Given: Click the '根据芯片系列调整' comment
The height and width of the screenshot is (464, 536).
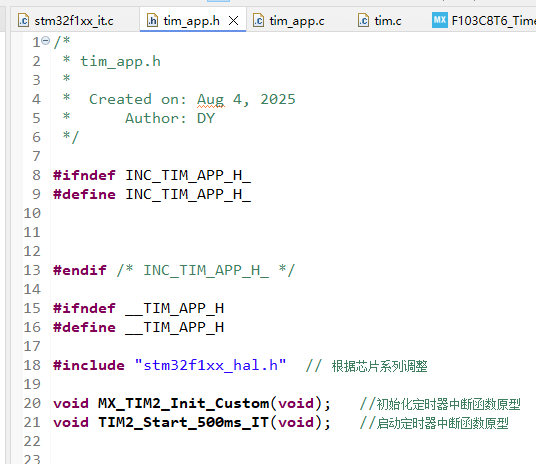Looking at the screenshot, I should point(379,366).
